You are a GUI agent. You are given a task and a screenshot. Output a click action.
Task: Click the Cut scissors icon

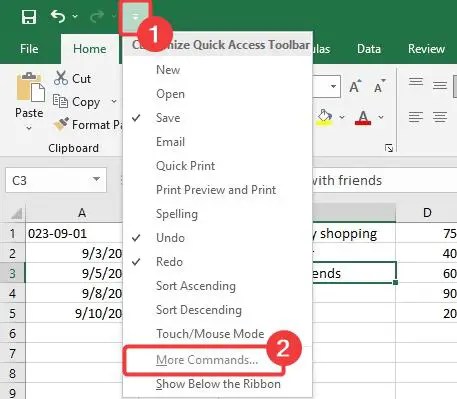tap(61, 78)
